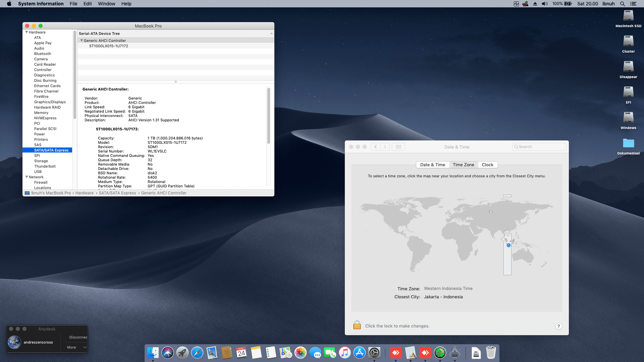Screen dimensions: 644x362
Task: Open Messages from the Dock
Action: click(315, 353)
